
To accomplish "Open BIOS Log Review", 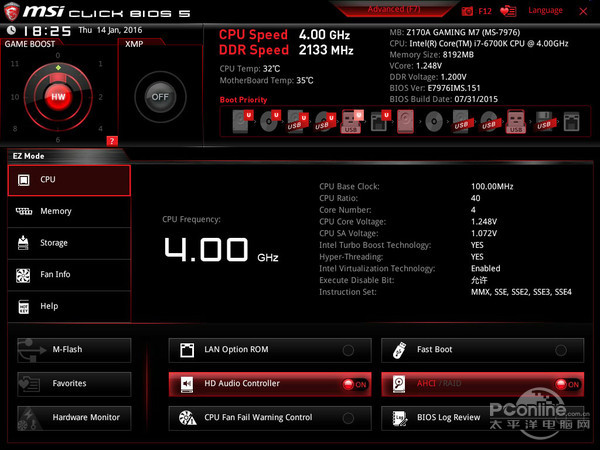I will pyautogui.click(x=483, y=418).
